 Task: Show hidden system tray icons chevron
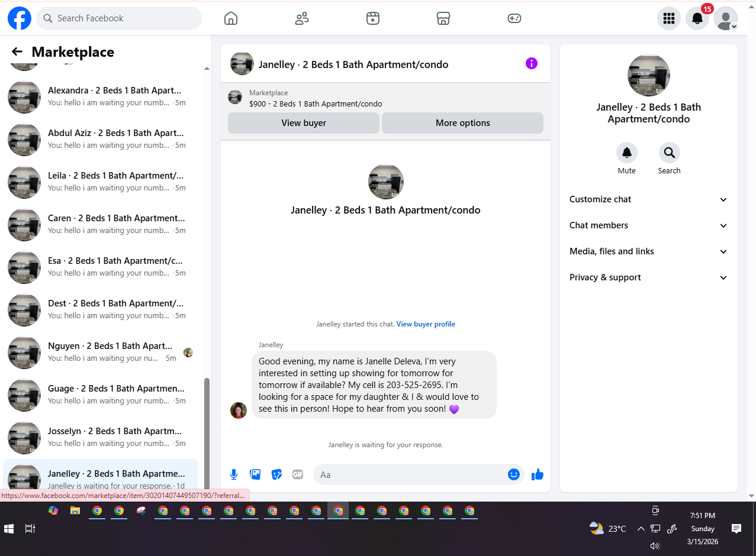coord(641,529)
